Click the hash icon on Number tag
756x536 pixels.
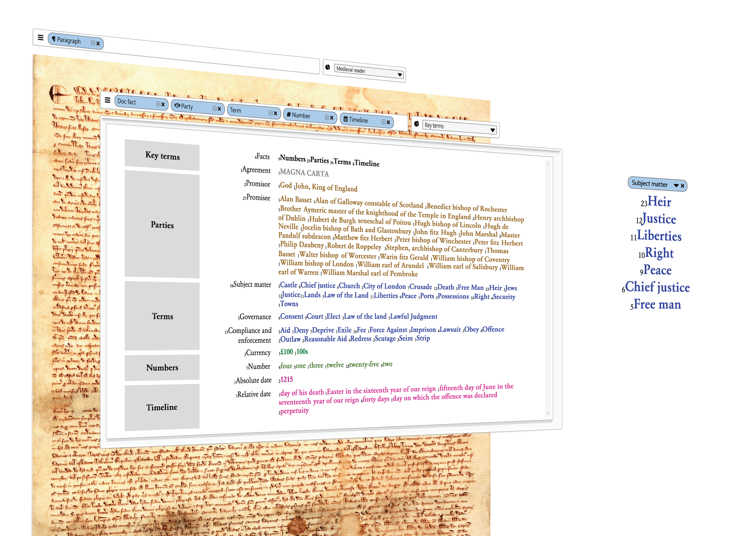288,114
